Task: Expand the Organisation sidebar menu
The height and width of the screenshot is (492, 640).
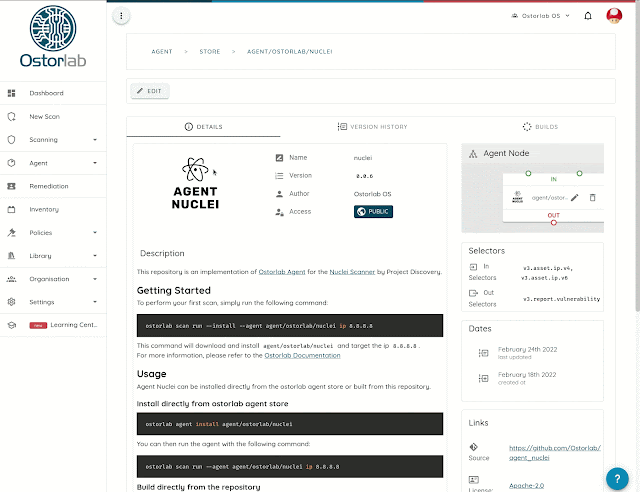Action: pos(95,279)
